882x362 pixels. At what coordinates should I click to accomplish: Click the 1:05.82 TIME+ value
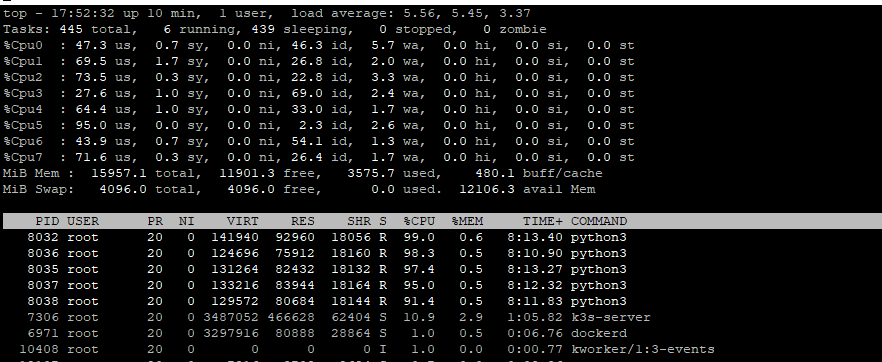point(535,317)
